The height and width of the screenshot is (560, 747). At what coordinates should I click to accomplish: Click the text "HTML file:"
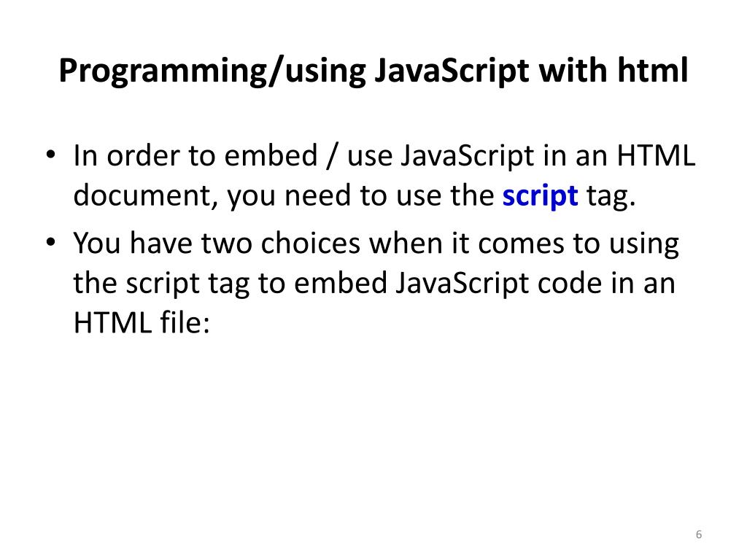(142, 323)
